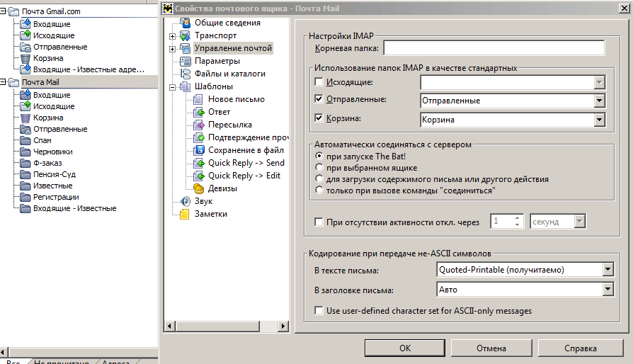
Task: Click the Общие сведения icon
Action: pyautogui.click(x=186, y=23)
